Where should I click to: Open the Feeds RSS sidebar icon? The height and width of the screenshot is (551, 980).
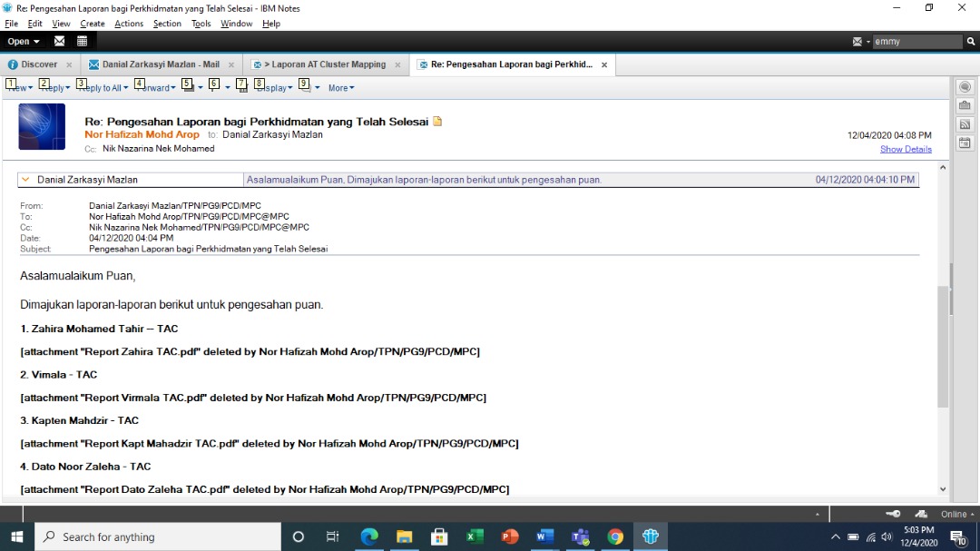pyautogui.click(x=965, y=124)
